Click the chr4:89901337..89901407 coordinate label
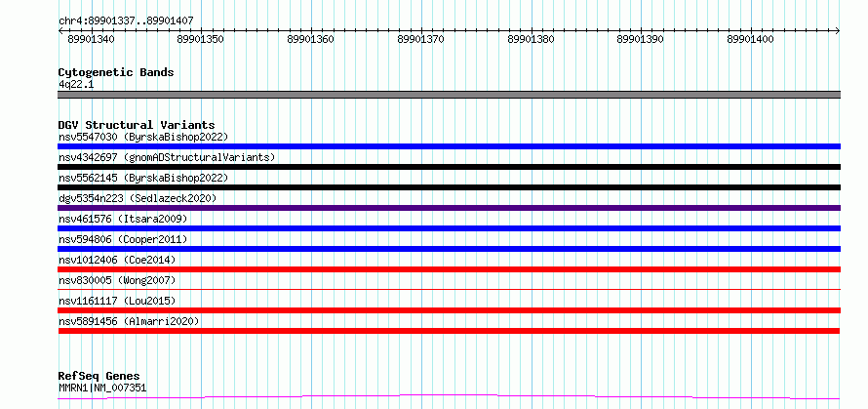This screenshot has width=868, height=409. click(126, 21)
